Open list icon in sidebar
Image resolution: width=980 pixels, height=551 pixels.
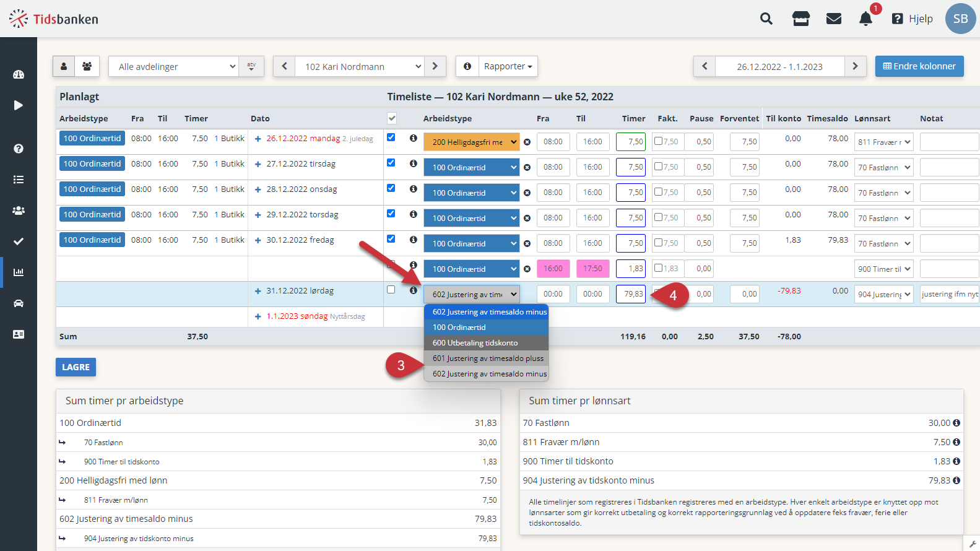click(x=19, y=180)
